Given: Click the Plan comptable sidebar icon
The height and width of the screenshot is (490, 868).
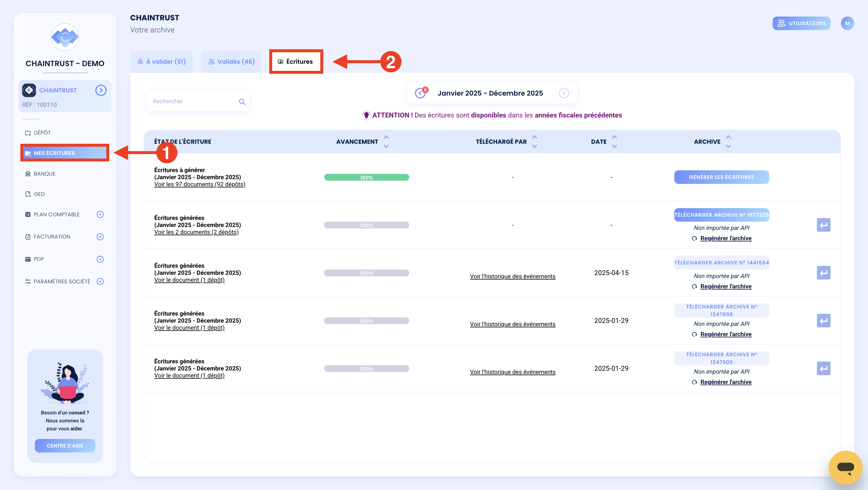Looking at the screenshot, I should coord(28,214).
